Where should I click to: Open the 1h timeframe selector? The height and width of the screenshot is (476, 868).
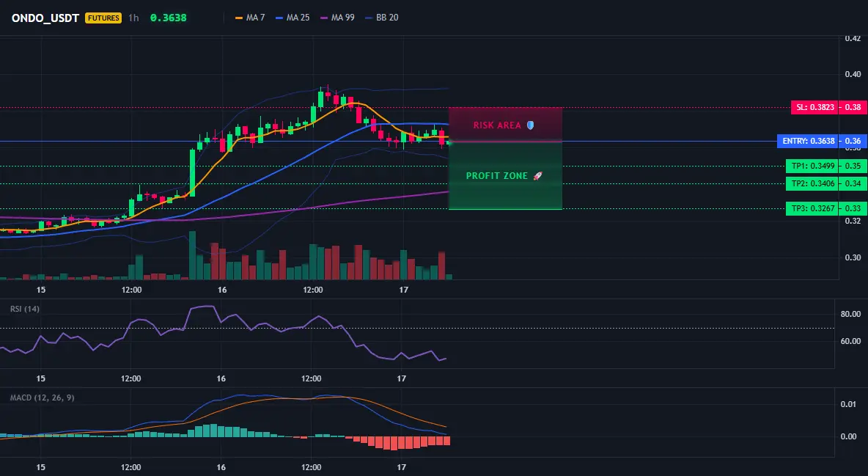point(133,18)
